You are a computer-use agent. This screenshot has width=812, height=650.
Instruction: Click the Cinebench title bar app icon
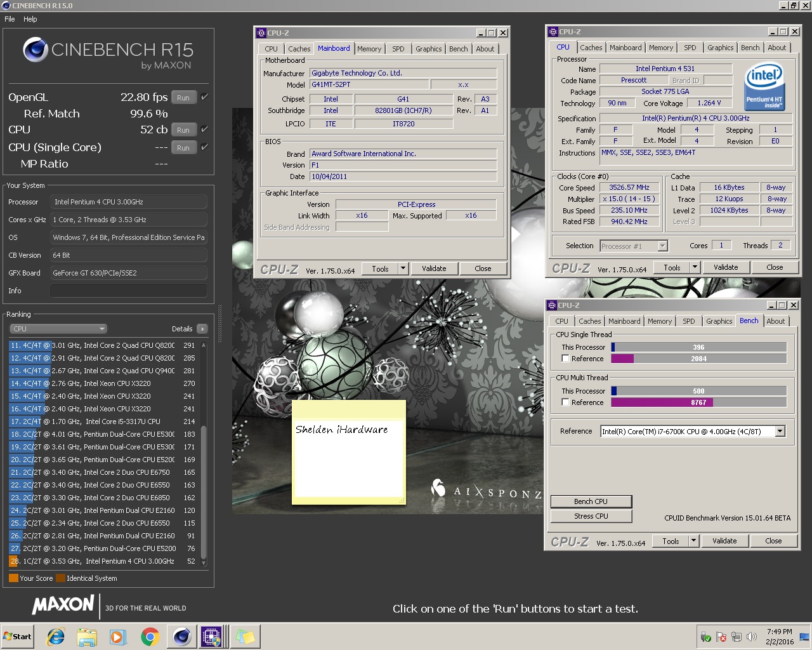tap(6, 6)
